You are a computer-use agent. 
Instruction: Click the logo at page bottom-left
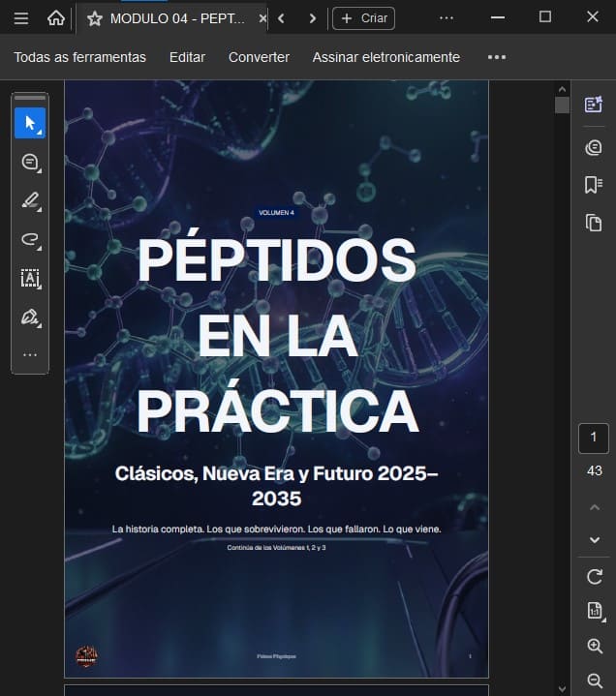pyautogui.click(x=86, y=656)
